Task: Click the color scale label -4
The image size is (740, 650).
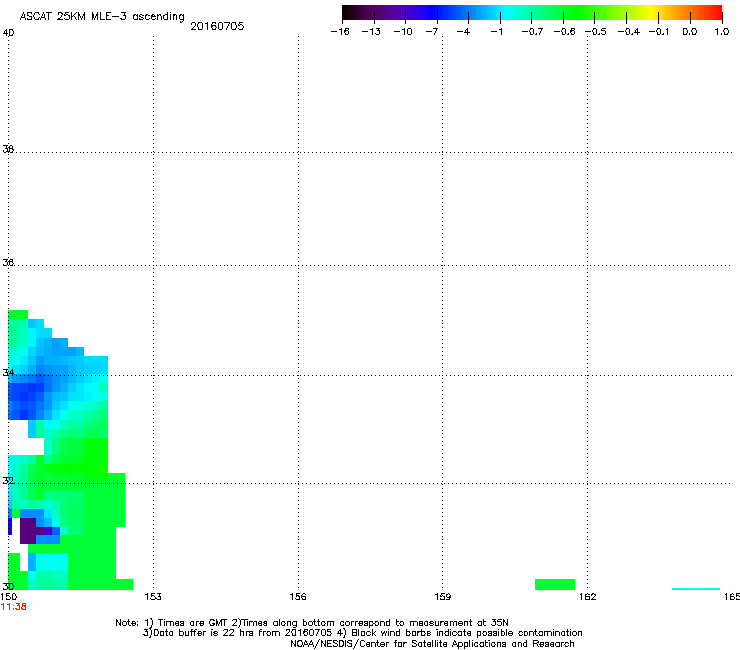Action: [x=463, y=32]
